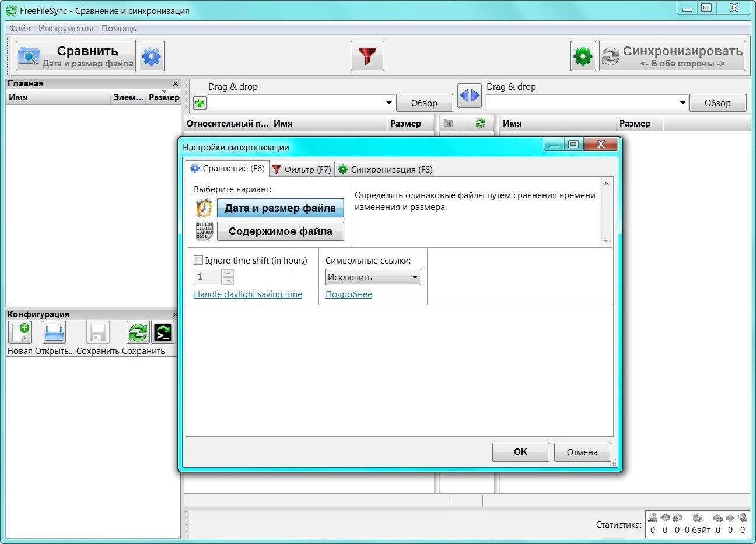This screenshot has height=544, width=756.
Task: Click the FreeFileSync title bar logo
Action: click(11, 10)
